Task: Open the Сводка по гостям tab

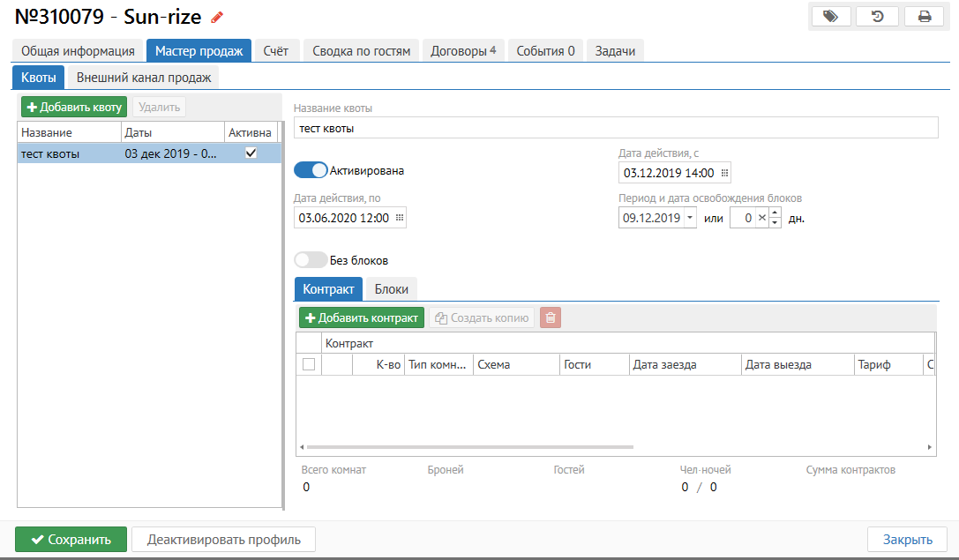Action: click(362, 51)
